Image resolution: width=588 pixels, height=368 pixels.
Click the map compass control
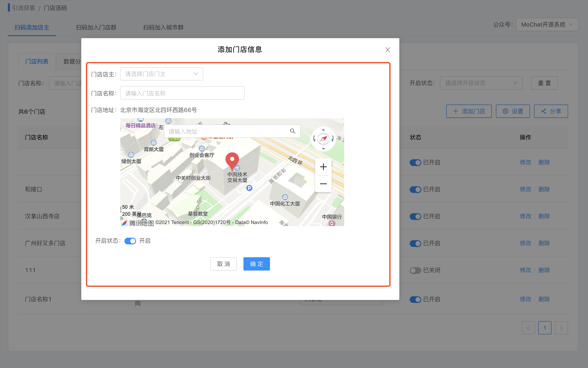coord(323,139)
